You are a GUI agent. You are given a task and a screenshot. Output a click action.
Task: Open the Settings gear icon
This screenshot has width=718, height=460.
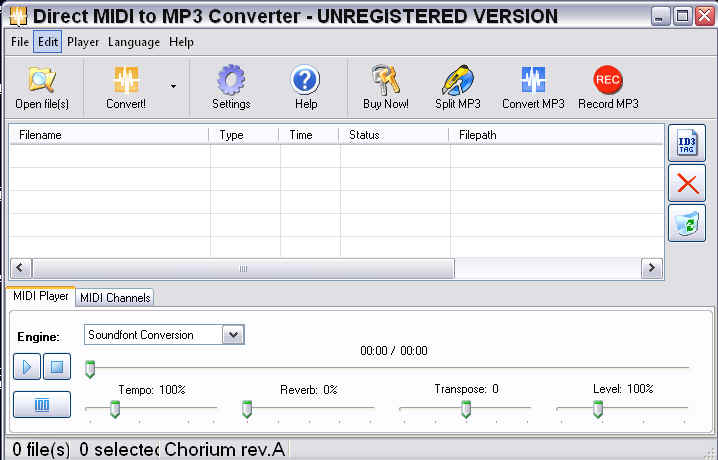pos(231,88)
